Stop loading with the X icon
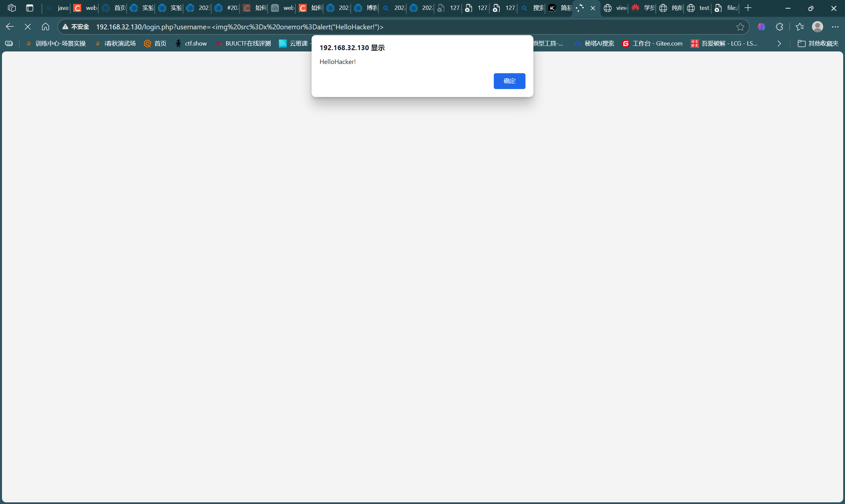 (28, 26)
